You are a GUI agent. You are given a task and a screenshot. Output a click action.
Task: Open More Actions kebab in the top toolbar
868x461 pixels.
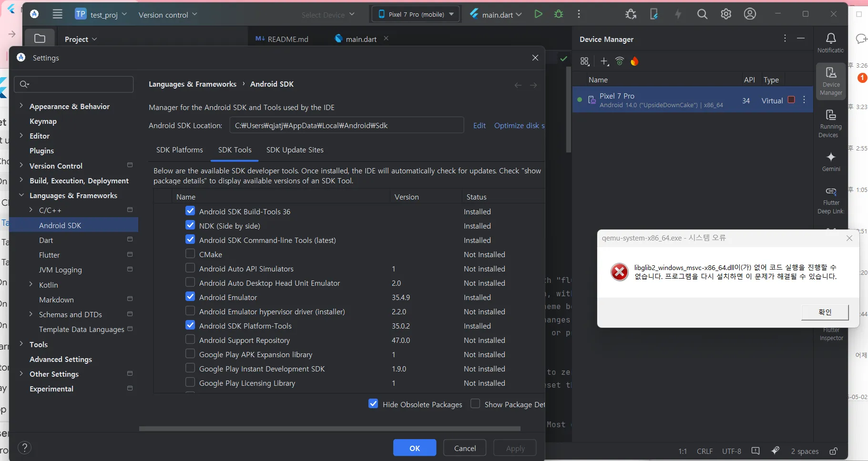point(579,14)
